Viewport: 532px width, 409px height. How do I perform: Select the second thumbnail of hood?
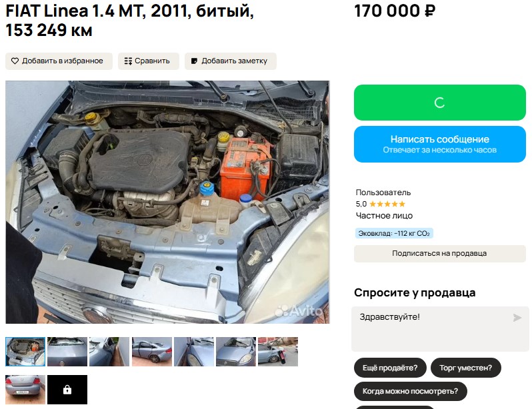tap(67, 352)
